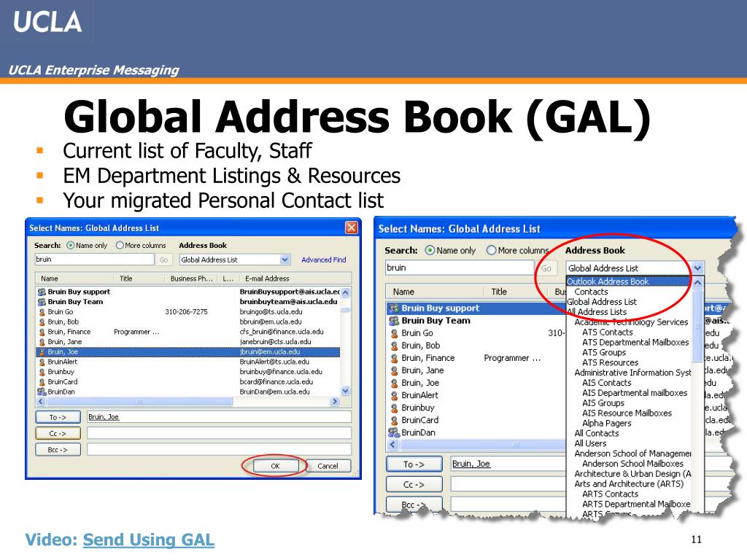Click contact icon next to Bruin, Finance, left dialog

tap(42, 332)
